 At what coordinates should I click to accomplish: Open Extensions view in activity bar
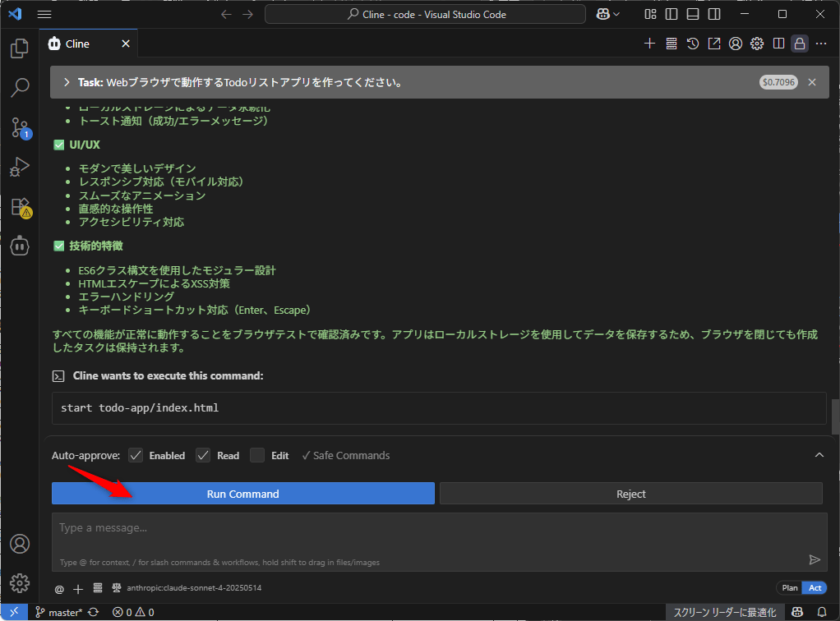[20, 207]
